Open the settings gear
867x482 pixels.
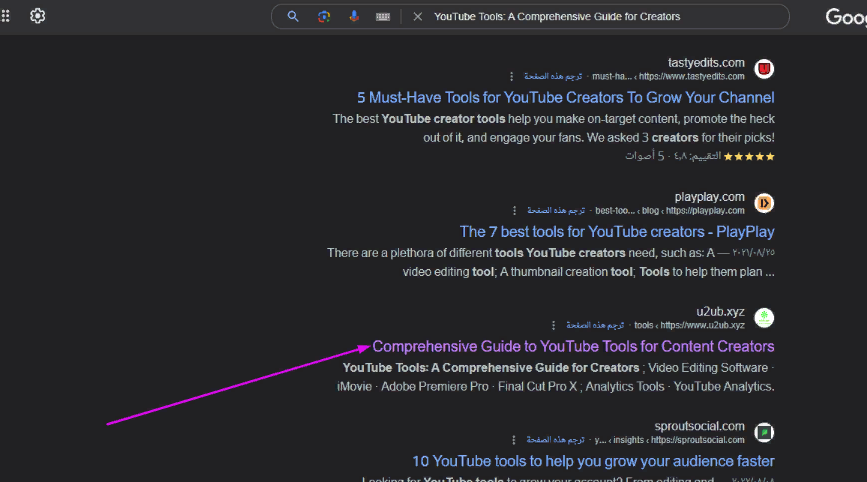38,16
